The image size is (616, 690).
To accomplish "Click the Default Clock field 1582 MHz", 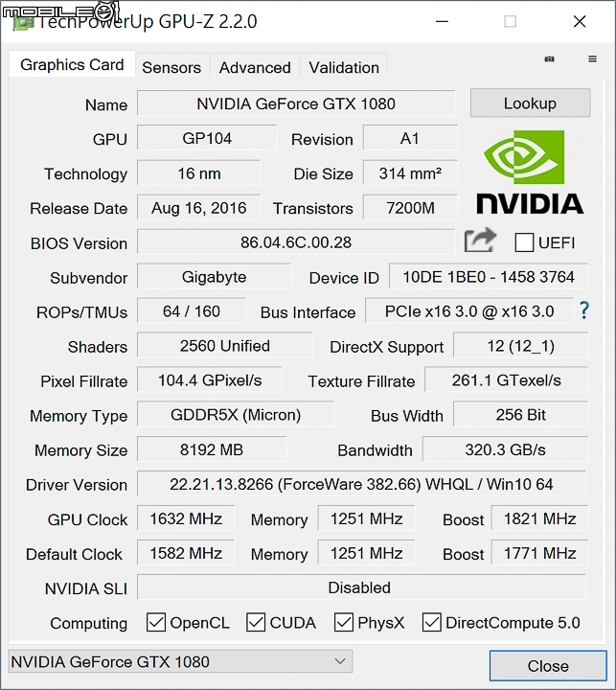I will pos(186,553).
